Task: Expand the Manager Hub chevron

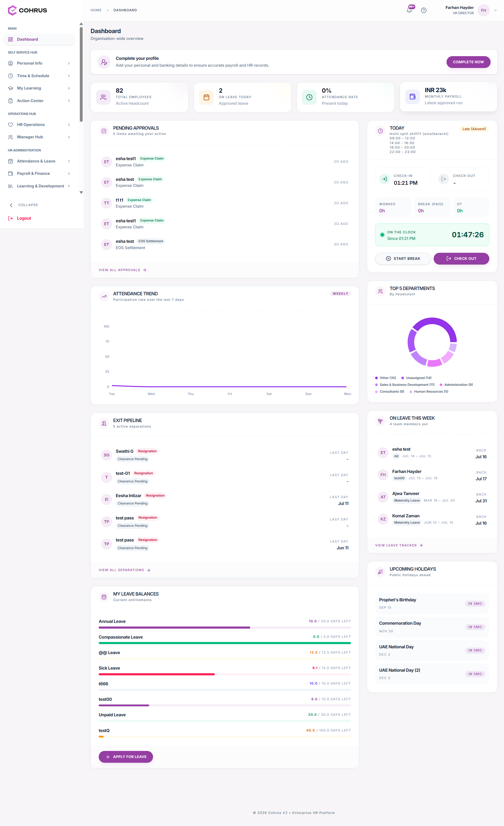Action: pyautogui.click(x=69, y=137)
